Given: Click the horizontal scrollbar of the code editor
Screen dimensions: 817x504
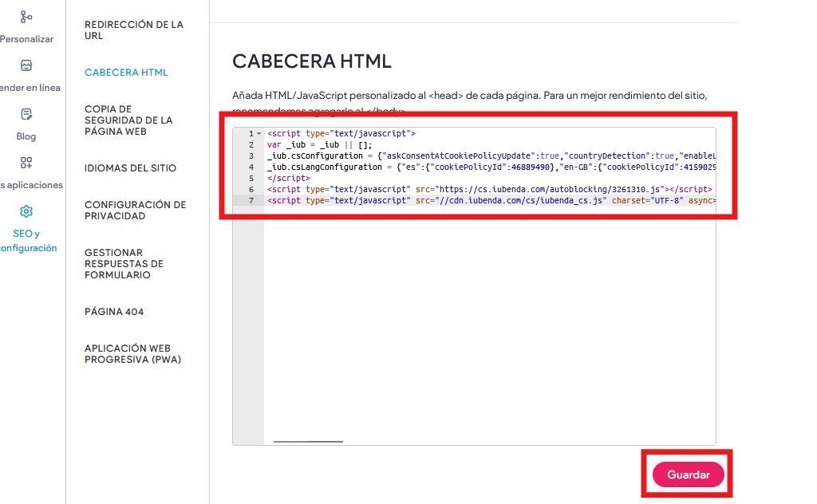Looking at the screenshot, I should pyautogui.click(x=308, y=442).
